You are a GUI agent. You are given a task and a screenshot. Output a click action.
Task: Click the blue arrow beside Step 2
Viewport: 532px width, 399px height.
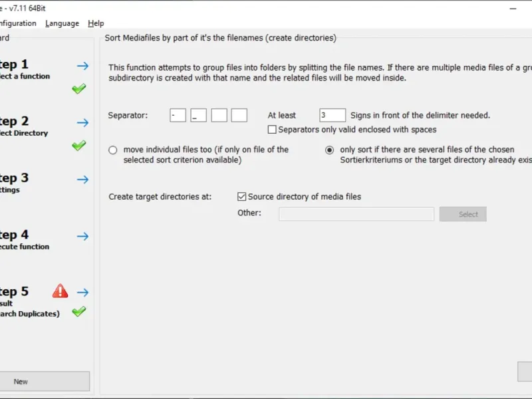pyautogui.click(x=82, y=122)
